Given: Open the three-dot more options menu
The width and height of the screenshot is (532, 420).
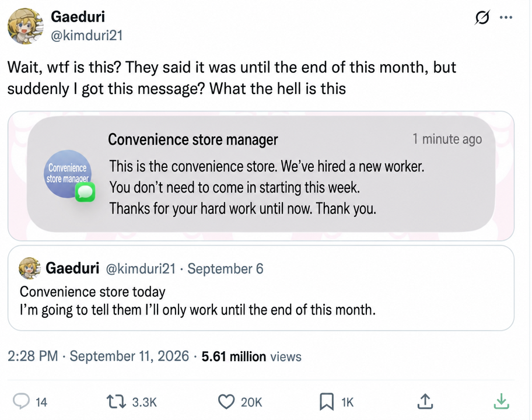Looking at the screenshot, I should pyautogui.click(x=506, y=17).
